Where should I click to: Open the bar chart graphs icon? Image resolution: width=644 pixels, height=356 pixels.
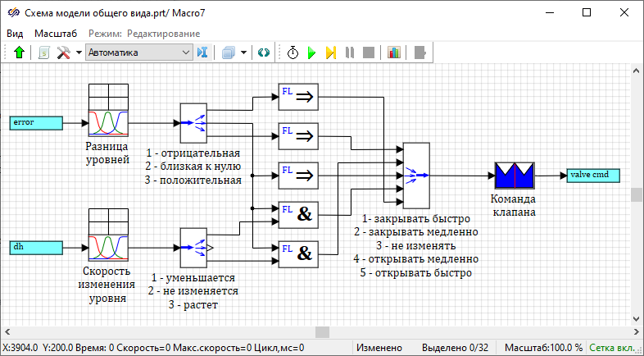click(394, 52)
